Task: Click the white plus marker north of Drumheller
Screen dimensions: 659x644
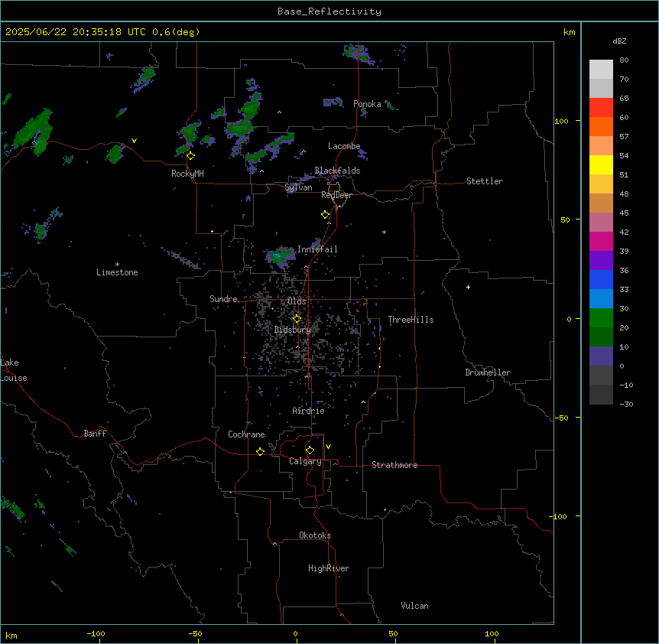Action: 468,287
